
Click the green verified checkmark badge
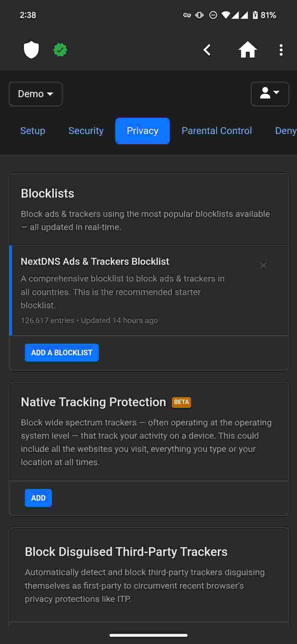coord(61,50)
